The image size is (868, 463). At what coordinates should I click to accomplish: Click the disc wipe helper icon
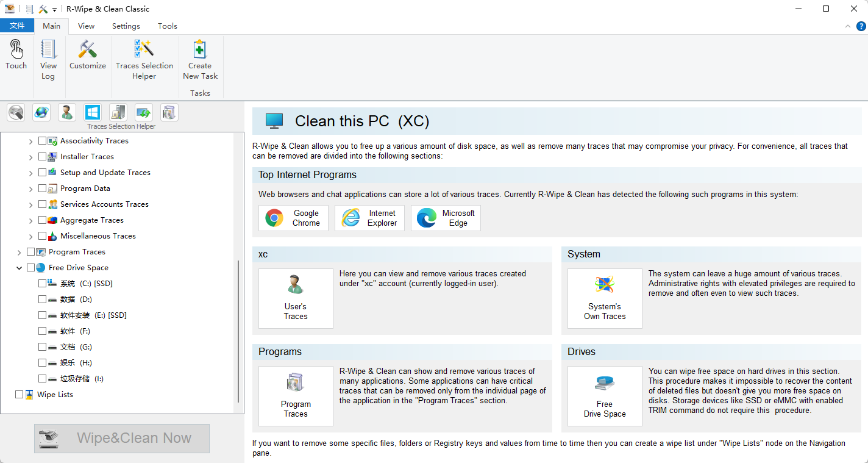pos(16,112)
